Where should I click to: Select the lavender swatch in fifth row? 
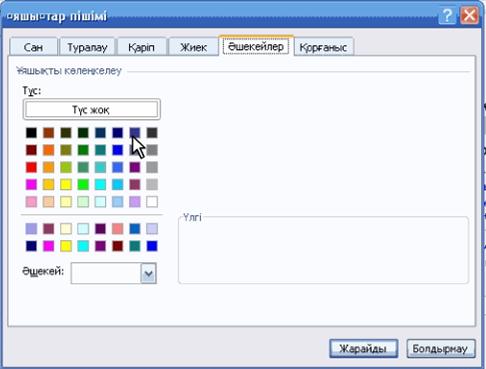pyautogui.click(x=135, y=202)
